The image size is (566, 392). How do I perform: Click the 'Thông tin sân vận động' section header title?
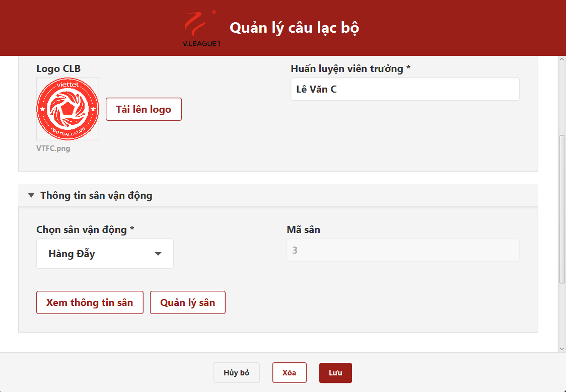tap(96, 195)
